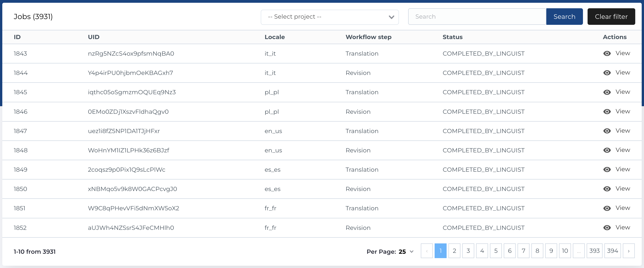View job 1844 via View link
Viewport: 644px width, 268px height.
623,72
